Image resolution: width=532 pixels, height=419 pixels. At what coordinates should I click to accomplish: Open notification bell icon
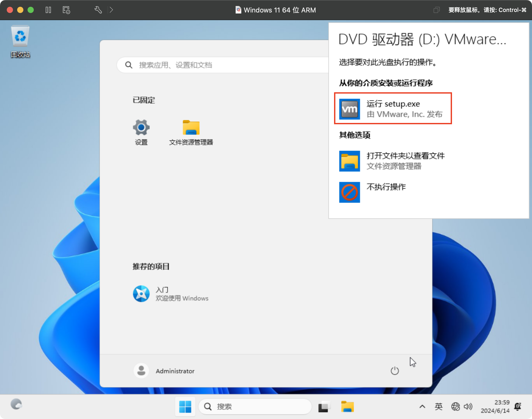point(518,407)
